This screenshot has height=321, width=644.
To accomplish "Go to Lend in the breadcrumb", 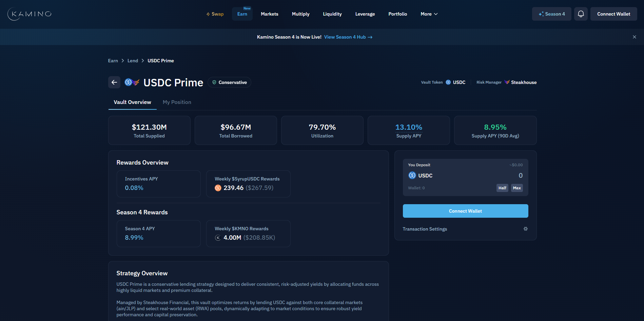I will tap(133, 61).
